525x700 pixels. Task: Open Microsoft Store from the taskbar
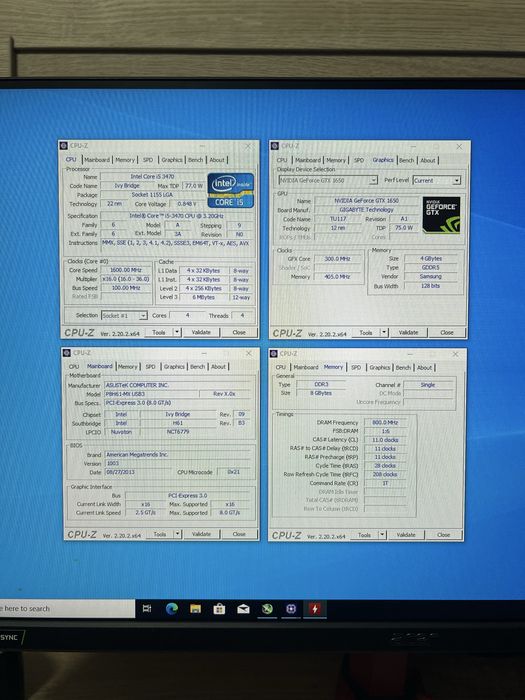click(x=219, y=608)
